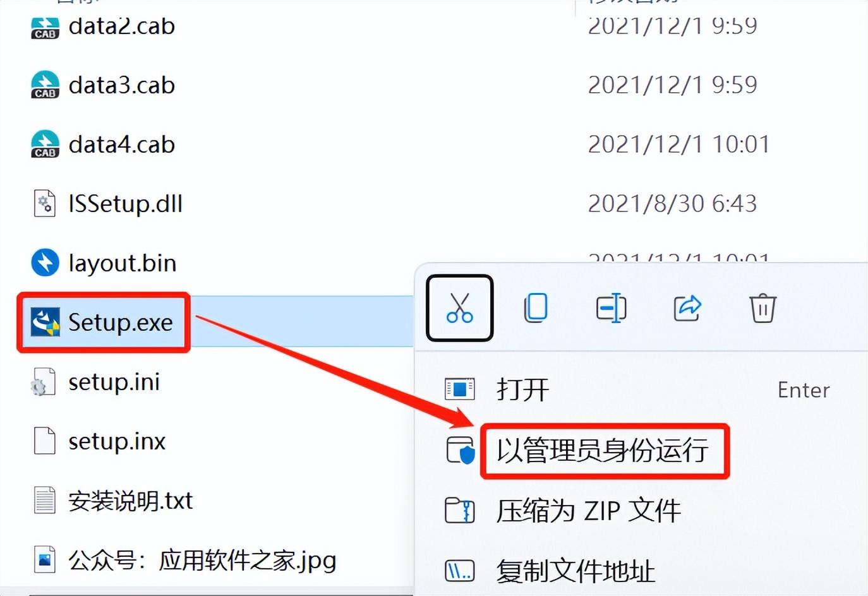Click the Copy icon in context menu
This screenshot has width=868, height=596.
click(536, 308)
